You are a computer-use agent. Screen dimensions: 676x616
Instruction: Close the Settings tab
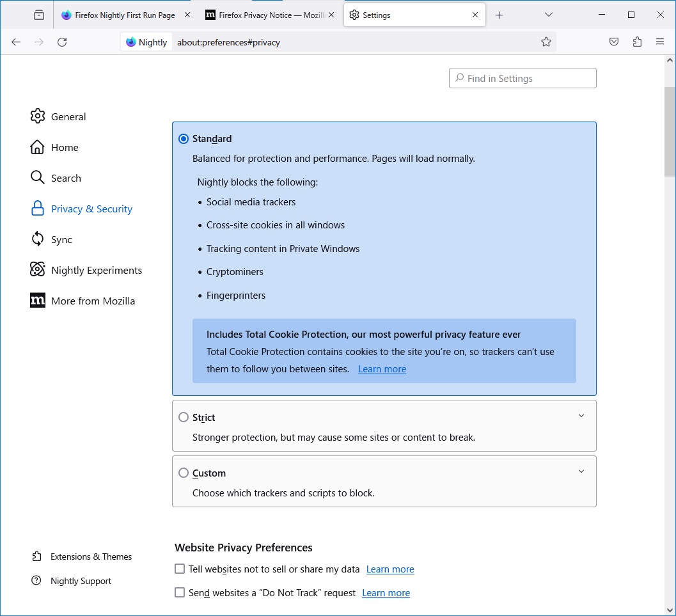pos(475,15)
